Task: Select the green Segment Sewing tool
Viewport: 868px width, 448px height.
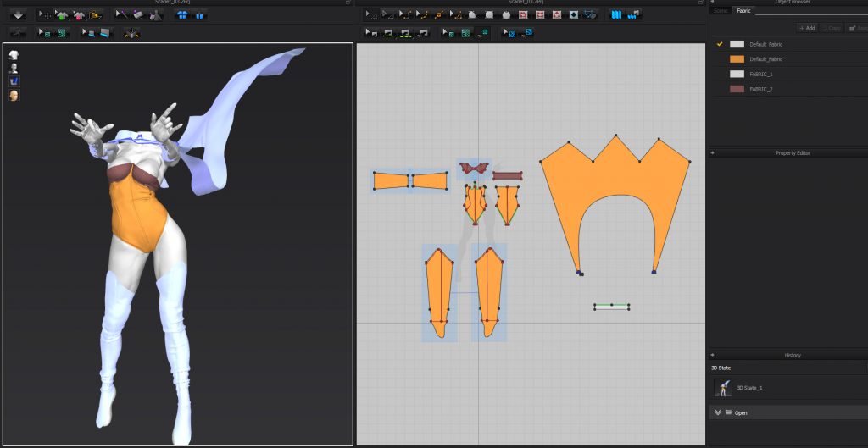Action: coord(388,33)
